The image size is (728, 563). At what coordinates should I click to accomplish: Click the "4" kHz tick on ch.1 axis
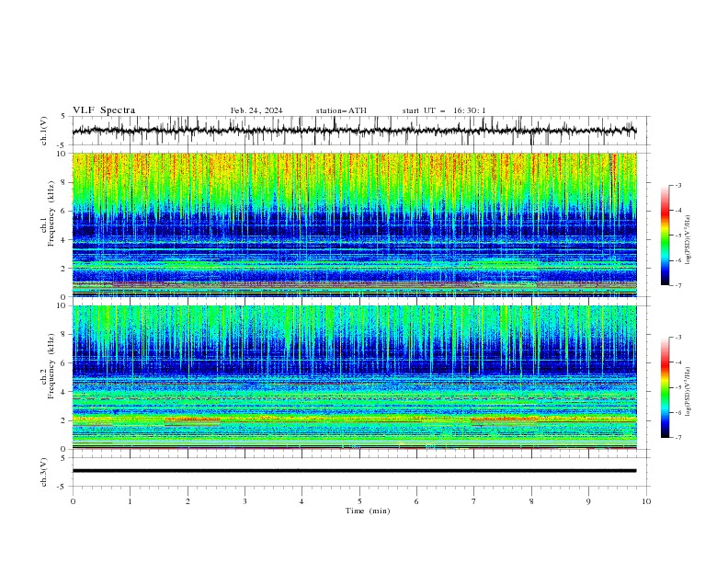tap(64, 240)
